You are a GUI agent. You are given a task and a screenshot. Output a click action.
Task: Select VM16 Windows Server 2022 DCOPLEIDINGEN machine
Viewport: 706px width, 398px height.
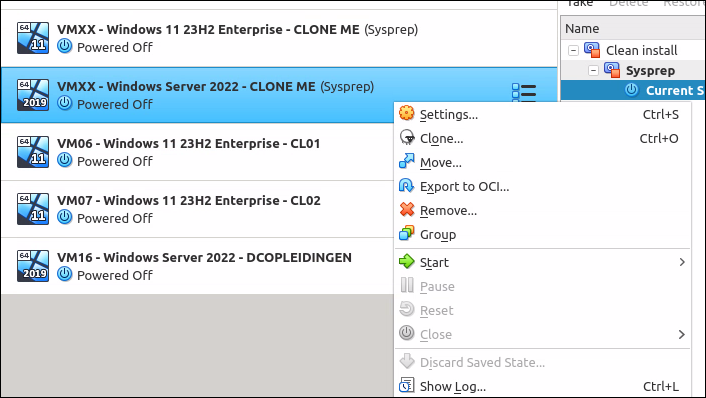click(x=197, y=266)
